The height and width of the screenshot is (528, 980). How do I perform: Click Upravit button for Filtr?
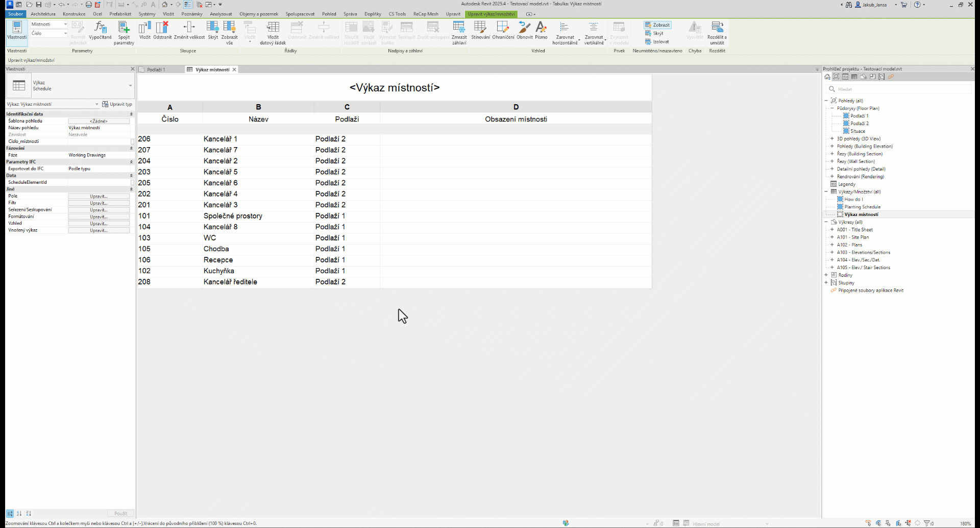(99, 203)
